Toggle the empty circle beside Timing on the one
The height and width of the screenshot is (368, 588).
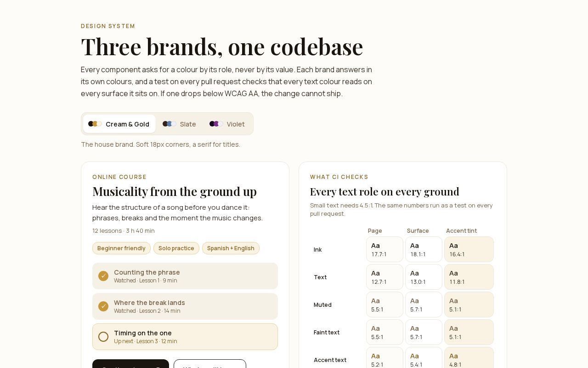103,337
